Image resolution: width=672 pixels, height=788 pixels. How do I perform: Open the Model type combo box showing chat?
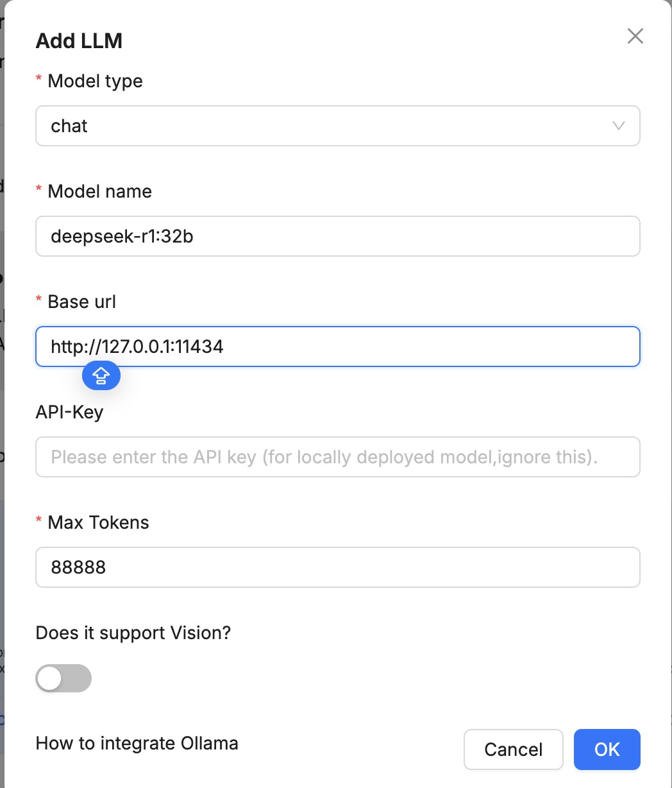point(321,126)
